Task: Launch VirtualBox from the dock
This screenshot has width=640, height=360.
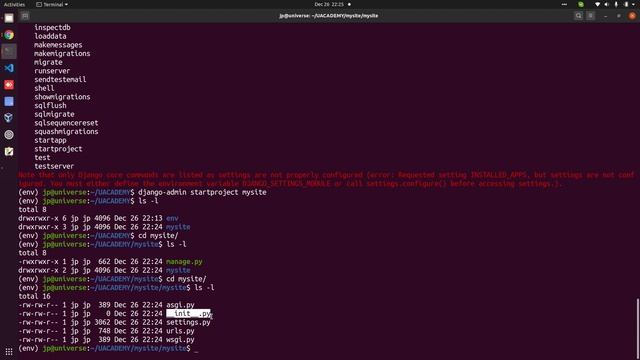Action: [9, 118]
